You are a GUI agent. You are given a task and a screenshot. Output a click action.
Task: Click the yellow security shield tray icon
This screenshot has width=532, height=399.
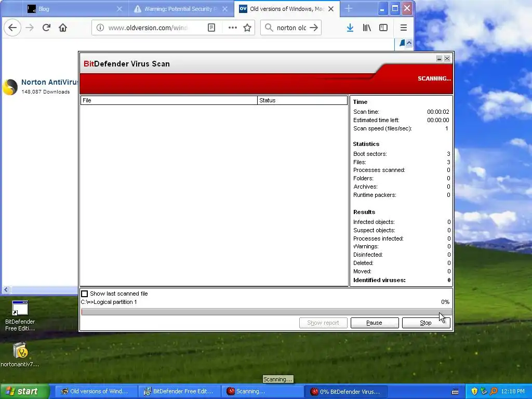[x=474, y=392]
